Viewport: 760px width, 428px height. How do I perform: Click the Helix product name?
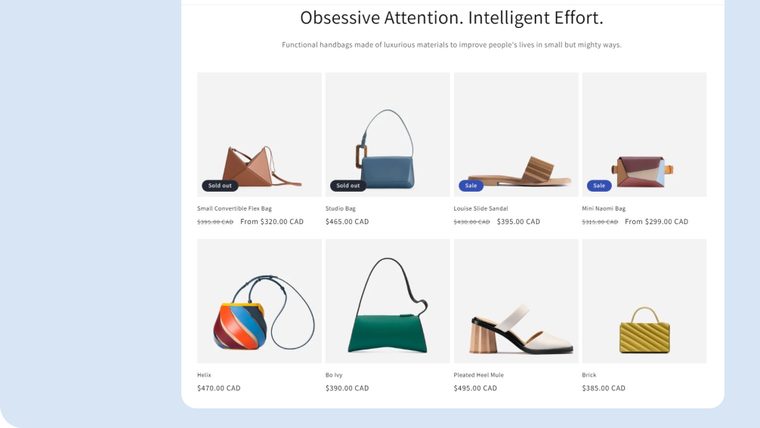[x=204, y=375]
